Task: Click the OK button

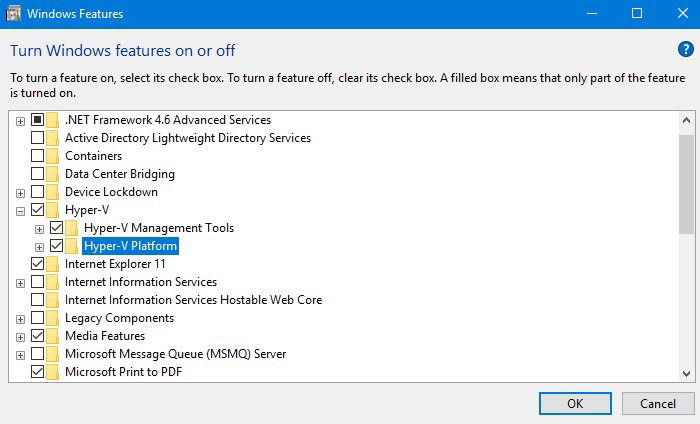Action: click(x=575, y=403)
